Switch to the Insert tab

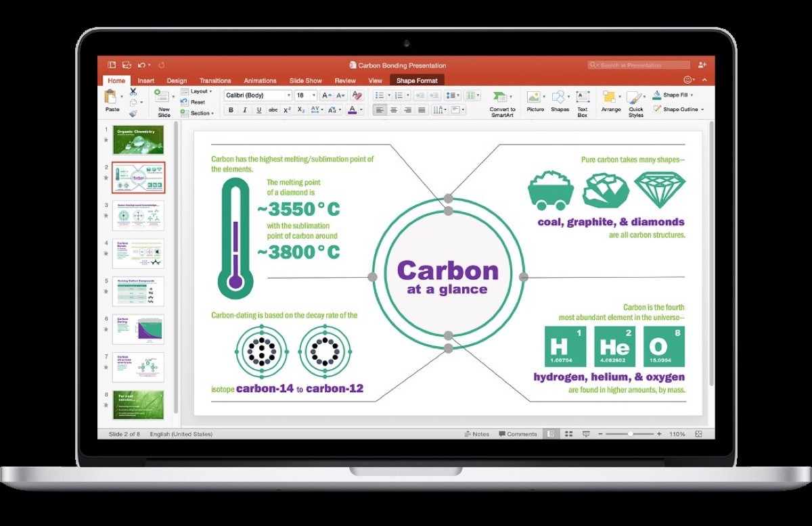pyautogui.click(x=146, y=80)
